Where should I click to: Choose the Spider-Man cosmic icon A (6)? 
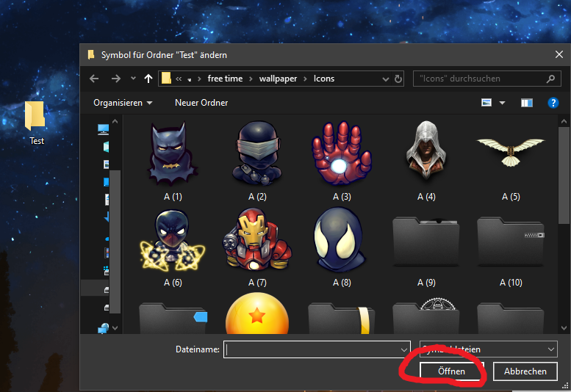coord(173,240)
